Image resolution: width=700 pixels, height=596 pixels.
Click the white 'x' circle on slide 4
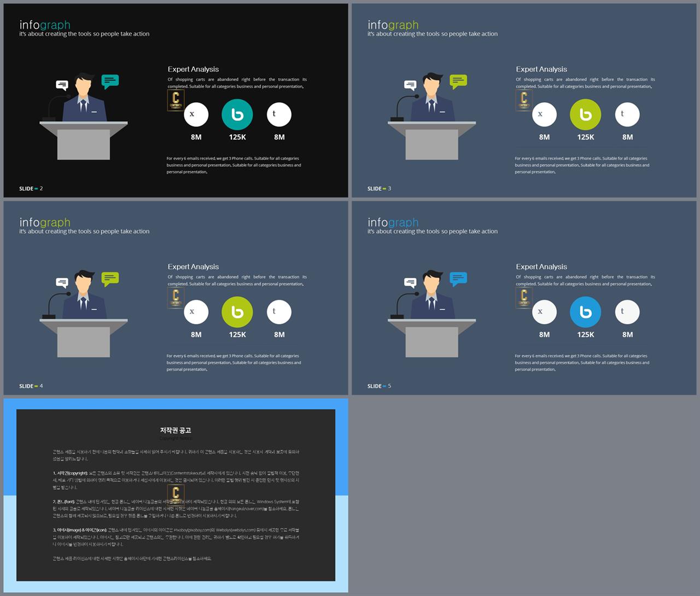click(x=196, y=312)
